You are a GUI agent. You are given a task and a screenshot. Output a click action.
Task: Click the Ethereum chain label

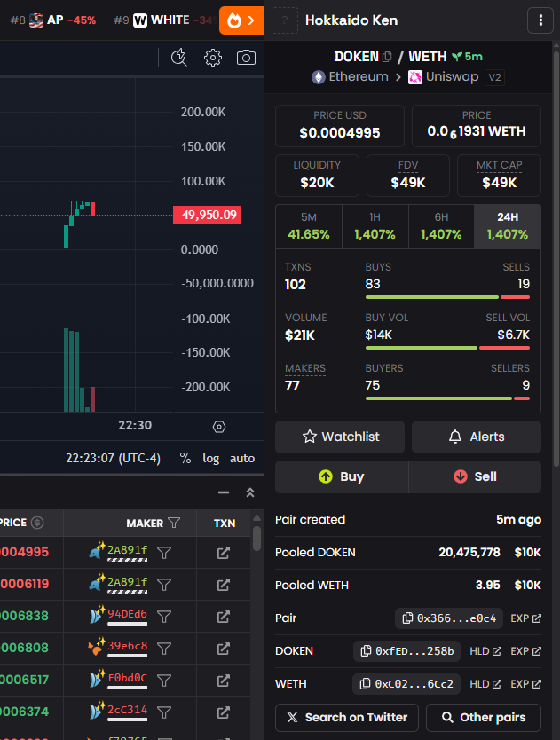(350, 77)
